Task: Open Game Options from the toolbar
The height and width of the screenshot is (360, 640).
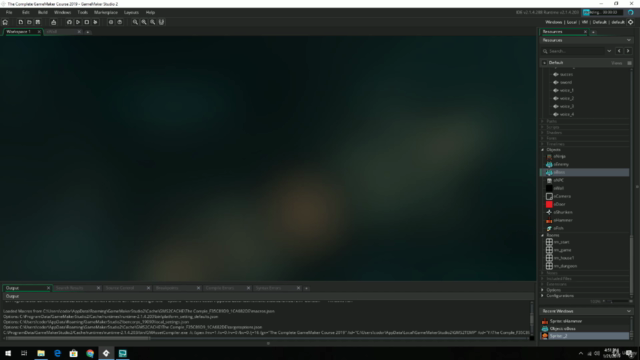Action: click(111, 22)
